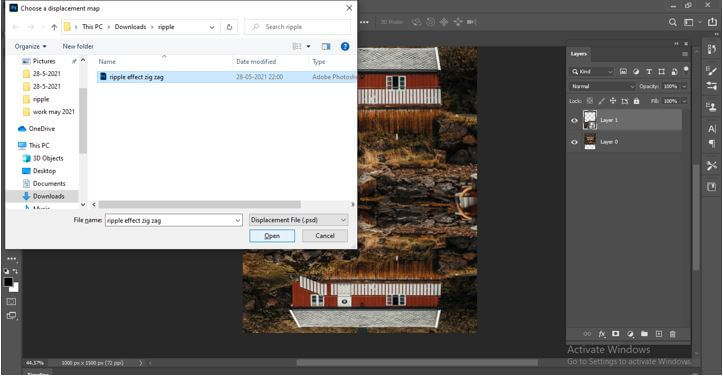
Task: Change screen mode icon
Action: (x=11, y=316)
